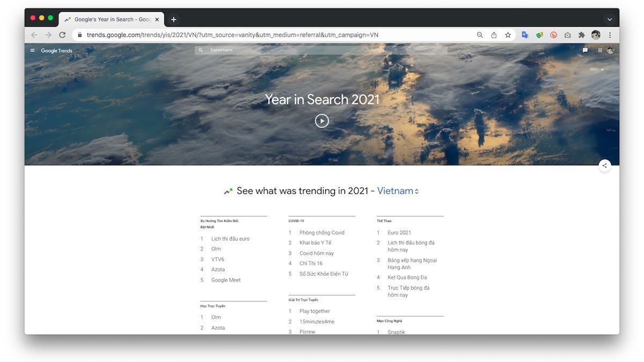Click the 'COVID-19' list heading
The height and width of the screenshot is (362, 644).
click(x=296, y=221)
